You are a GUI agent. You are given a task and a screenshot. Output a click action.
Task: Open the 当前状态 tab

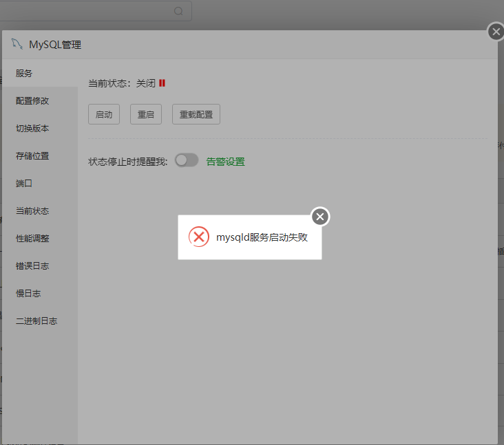(x=40, y=211)
